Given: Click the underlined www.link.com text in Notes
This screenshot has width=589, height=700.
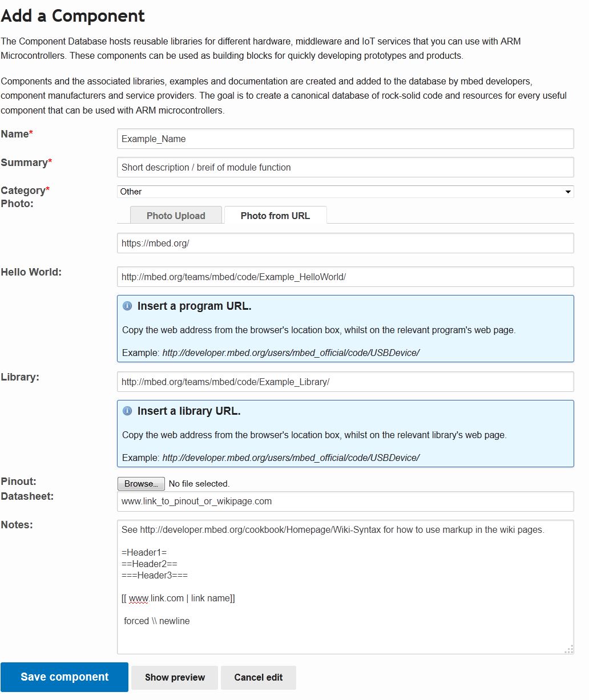Looking at the screenshot, I should (156, 598).
